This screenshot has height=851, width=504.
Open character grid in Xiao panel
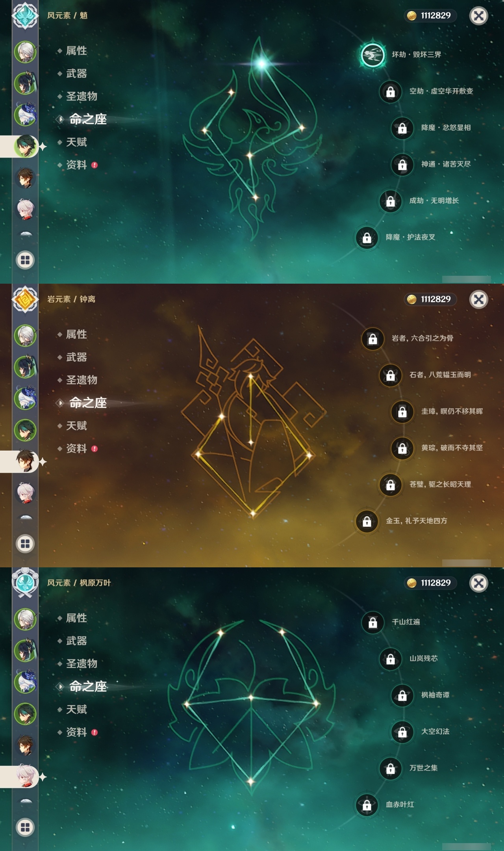[25, 260]
